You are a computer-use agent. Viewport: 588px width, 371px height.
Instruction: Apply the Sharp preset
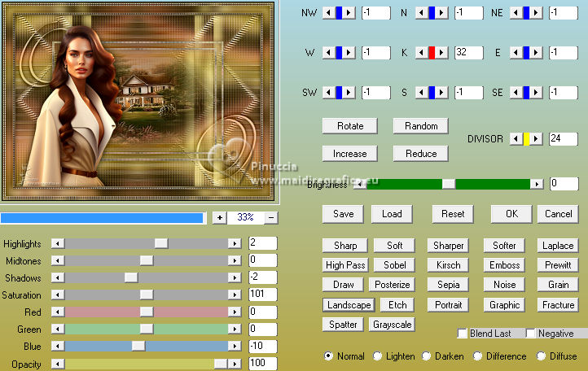tap(345, 246)
